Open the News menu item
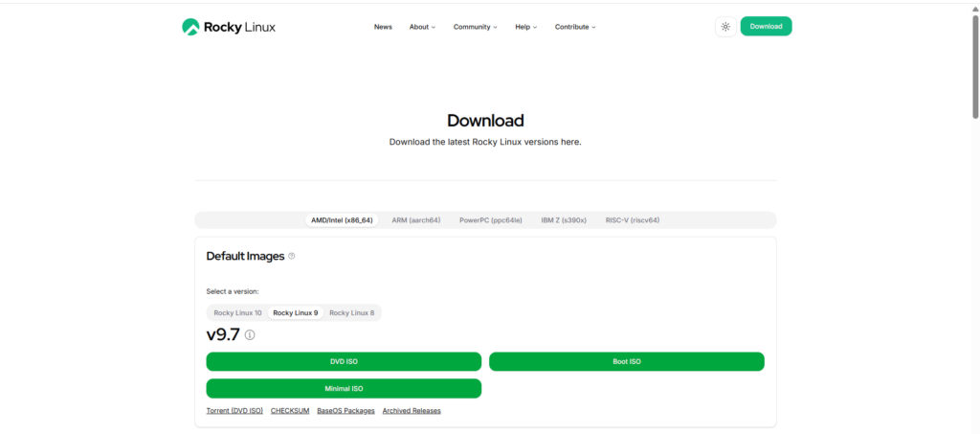Screen dimensions: 980x434 click(x=383, y=27)
